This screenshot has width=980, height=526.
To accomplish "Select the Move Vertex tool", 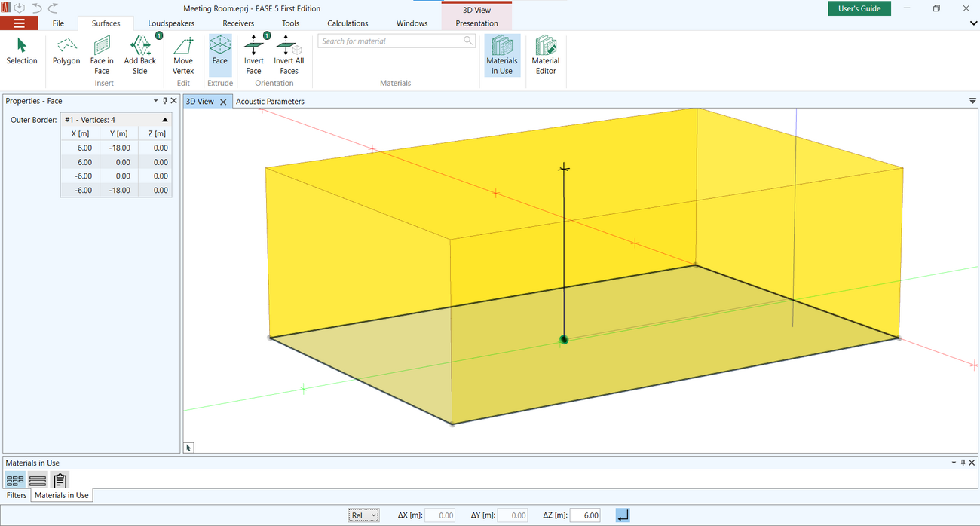I will [x=182, y=54].
